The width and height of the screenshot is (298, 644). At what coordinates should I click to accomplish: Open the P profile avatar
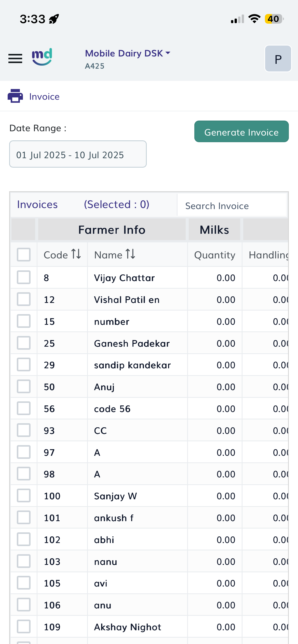pos(278,59)
